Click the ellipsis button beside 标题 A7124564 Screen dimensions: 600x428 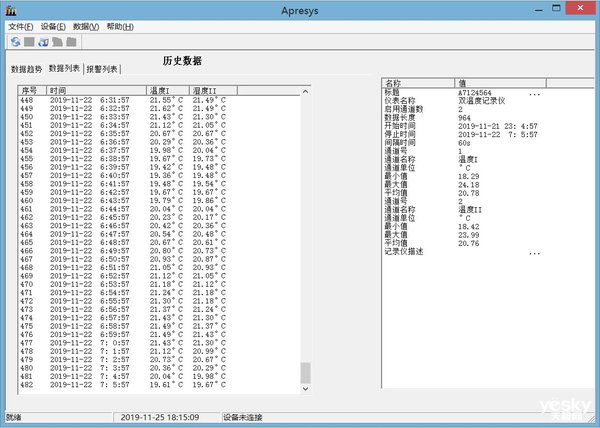click(x=535, y=94)
